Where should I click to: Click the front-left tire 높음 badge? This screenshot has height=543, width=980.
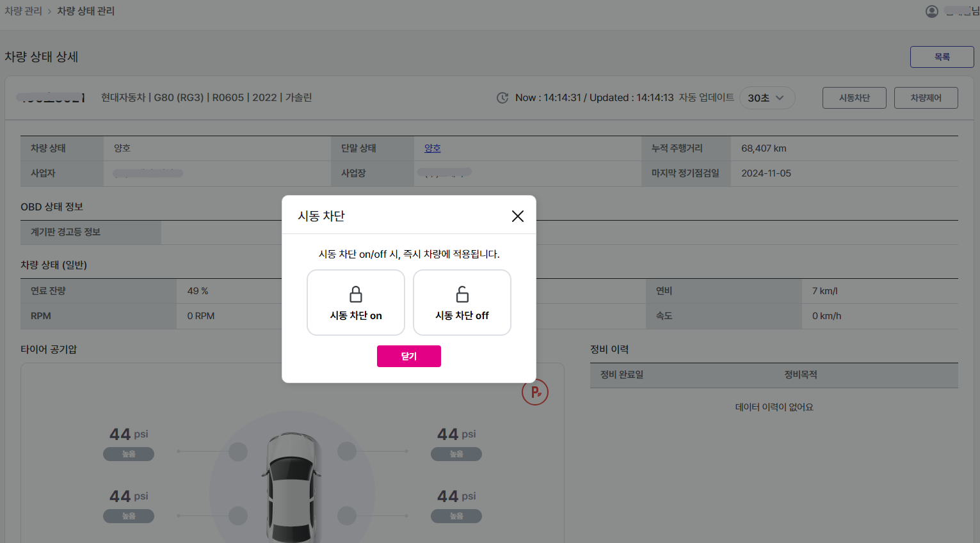coord(129,454)
